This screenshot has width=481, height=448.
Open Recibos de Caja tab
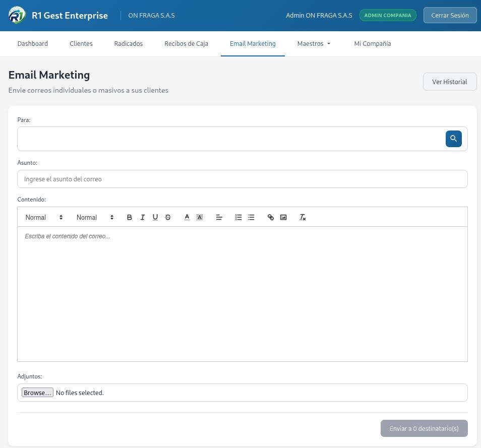tap(186, 43)
